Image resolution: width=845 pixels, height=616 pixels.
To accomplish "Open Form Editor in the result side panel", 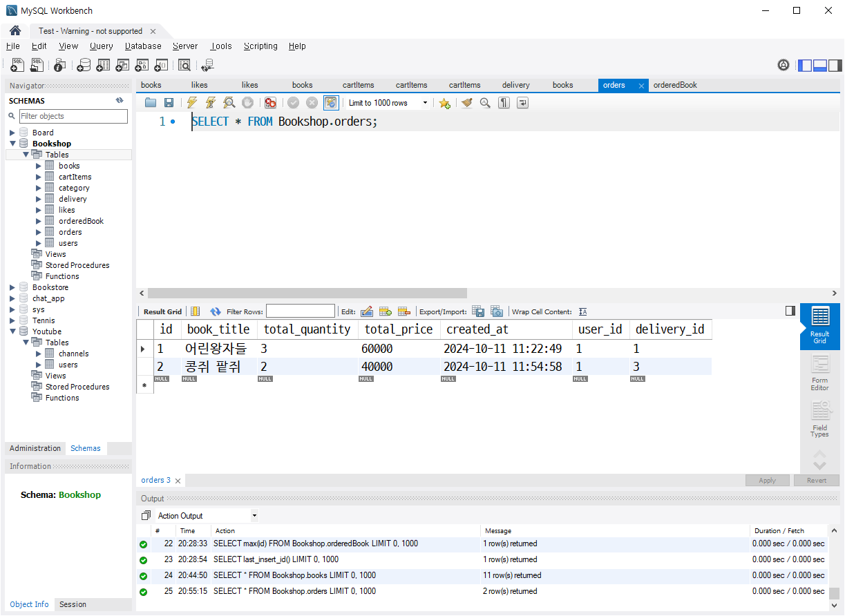I will 819,374.
